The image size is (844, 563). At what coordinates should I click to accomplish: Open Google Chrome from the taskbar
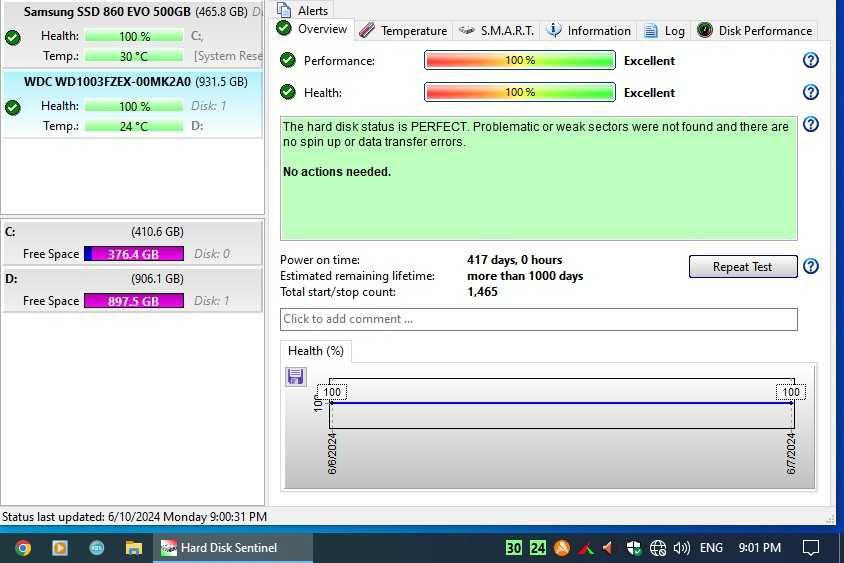[23, 548]
